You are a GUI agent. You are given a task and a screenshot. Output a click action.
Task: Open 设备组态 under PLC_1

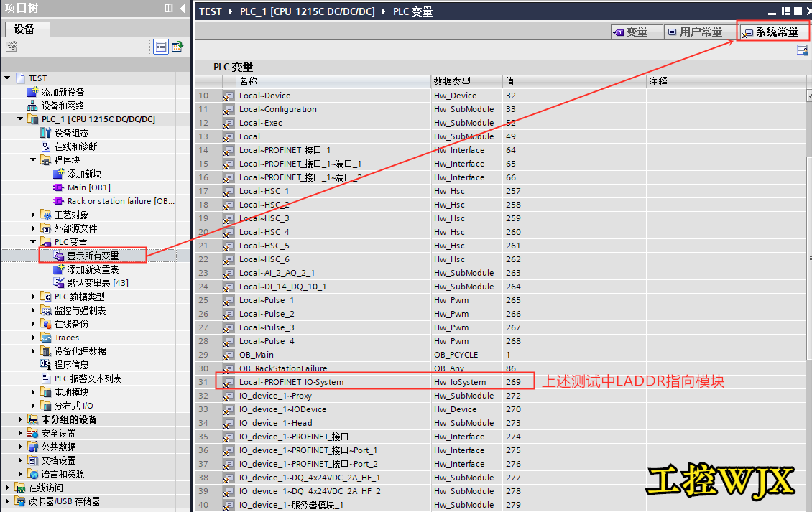[x=71, y=133]
